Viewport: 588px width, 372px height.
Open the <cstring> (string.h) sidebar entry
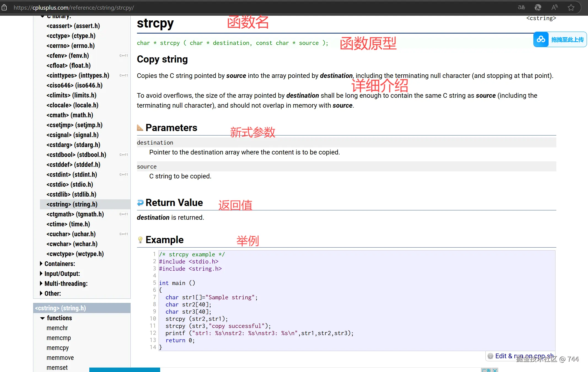pyautogui.click(x=72, y=204)
